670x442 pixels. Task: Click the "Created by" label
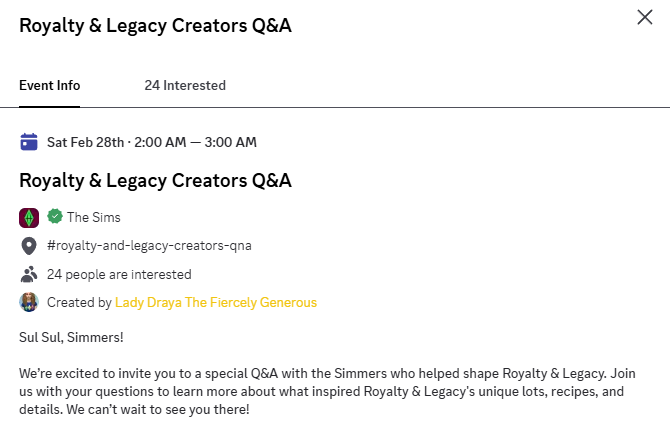[x=79, y=302]
